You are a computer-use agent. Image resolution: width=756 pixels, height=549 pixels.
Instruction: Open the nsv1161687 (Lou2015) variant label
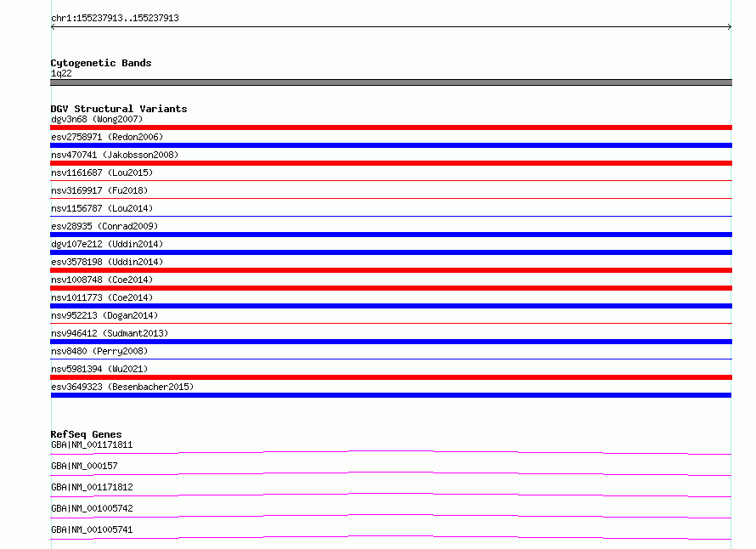[102, 173]
